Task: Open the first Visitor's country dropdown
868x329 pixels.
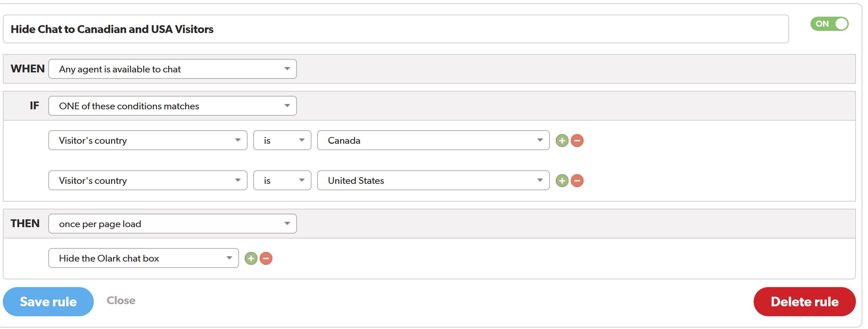Action: [x=147, y=141]
